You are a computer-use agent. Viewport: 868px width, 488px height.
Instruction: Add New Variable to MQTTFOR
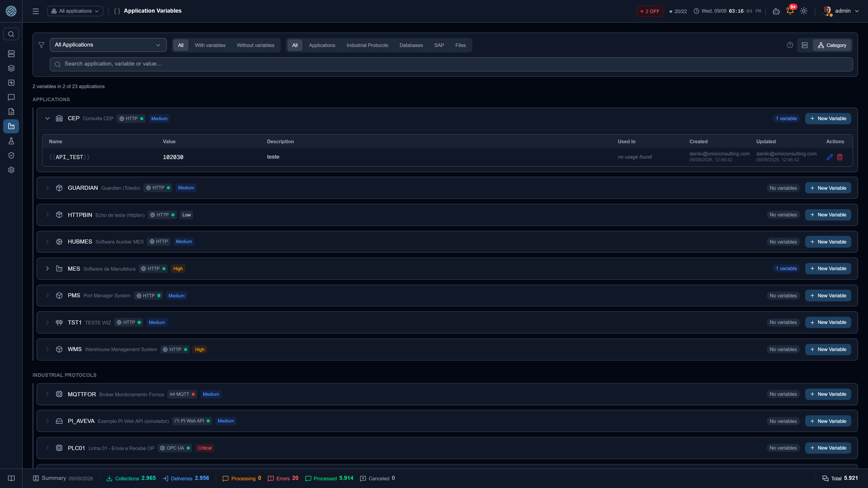(x=828, y=394)
